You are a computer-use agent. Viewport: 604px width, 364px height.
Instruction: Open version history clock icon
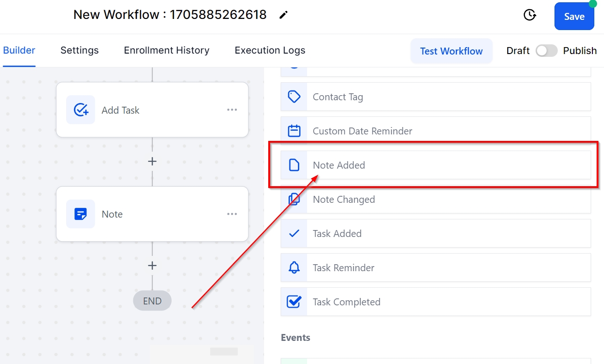[x=530, y=15]
